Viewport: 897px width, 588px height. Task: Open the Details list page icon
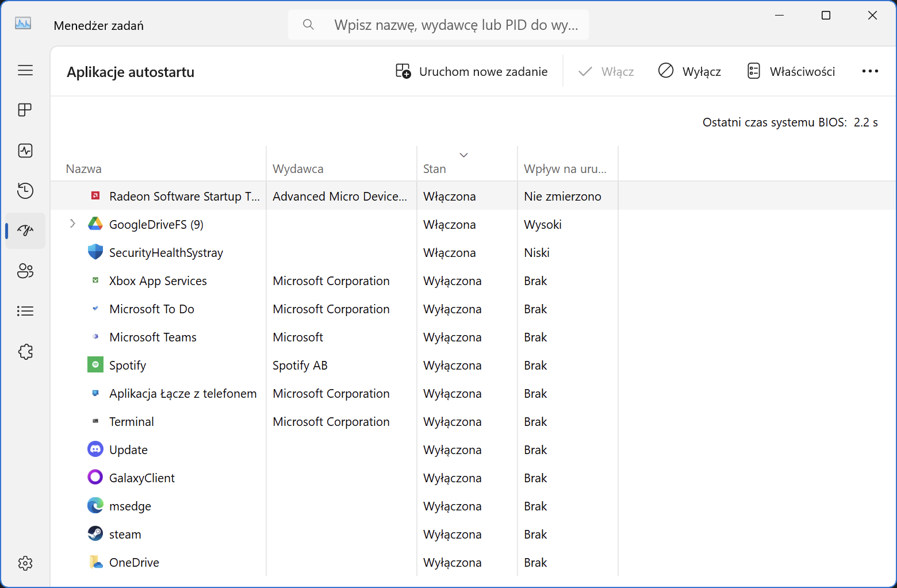point(25,311)
